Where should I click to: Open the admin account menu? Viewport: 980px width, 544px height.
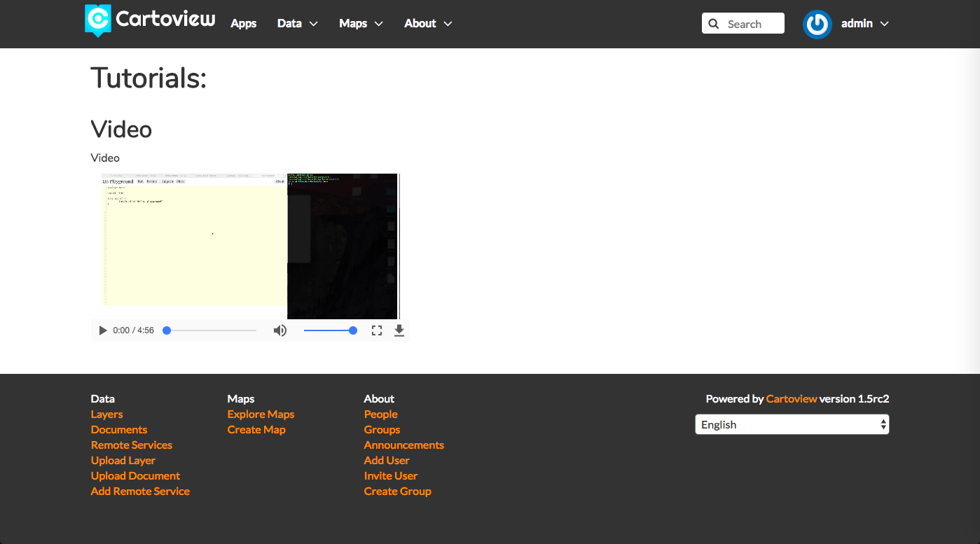tap(865, 24)
